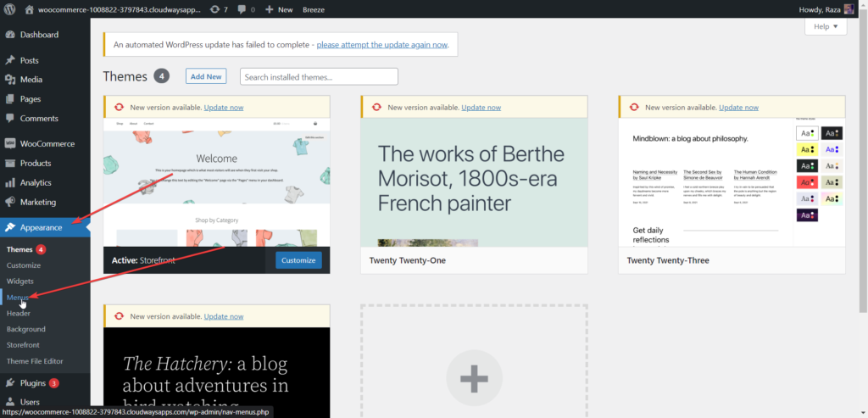Select the Twenty Twenty-Three theme thumbnail
Image resolution: width=868 pixels, height=418 pixels.
coord(732,182)
